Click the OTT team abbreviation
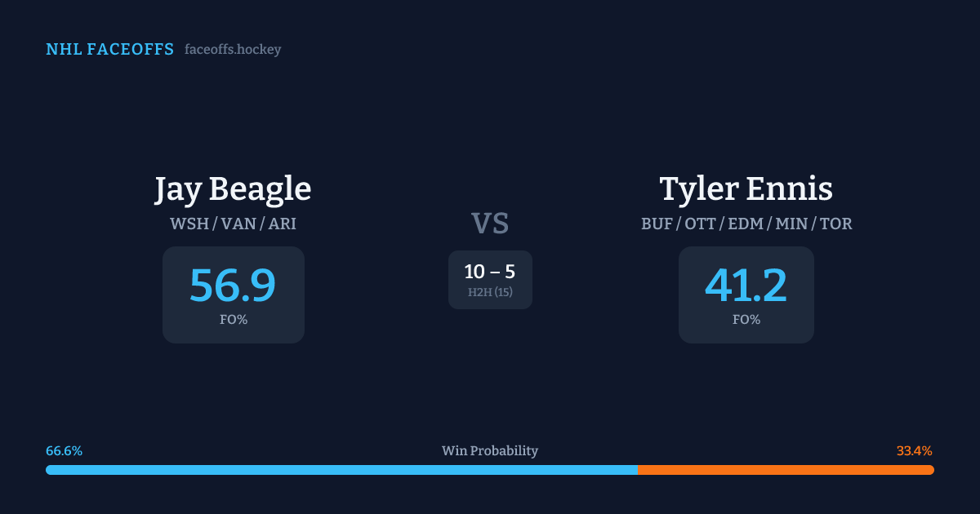 click(x=700, y=224)
